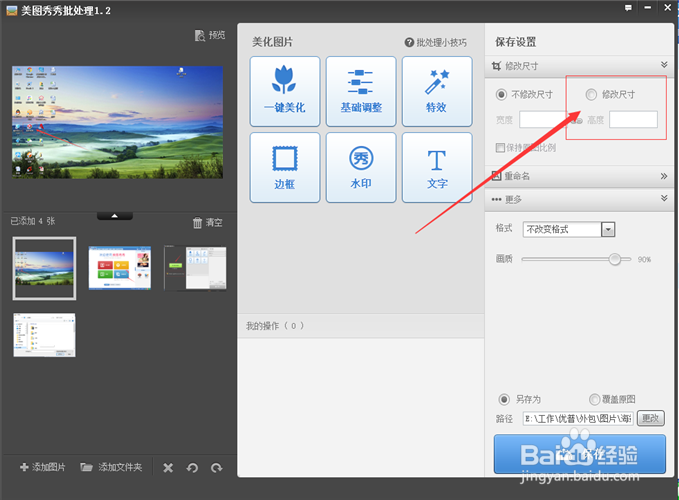The height and width of the screenshot is (500, 679).
Task: Select the file dialog thumbnail
Action: tap(45, 335)
